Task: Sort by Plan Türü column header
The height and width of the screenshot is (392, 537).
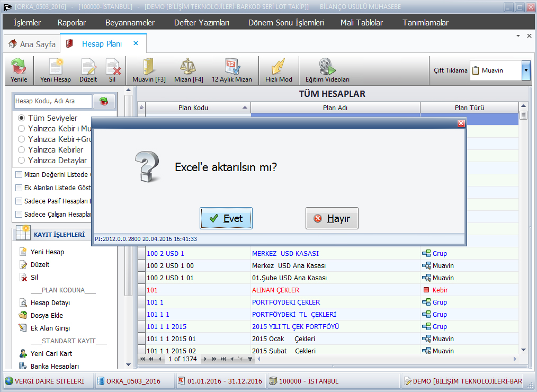Action: pos(469,108)
